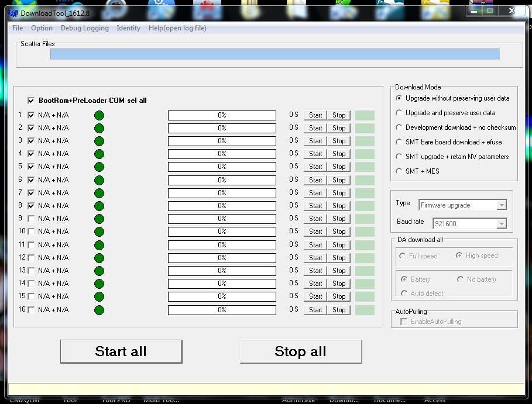Click the light green result box in row 3

365,141
